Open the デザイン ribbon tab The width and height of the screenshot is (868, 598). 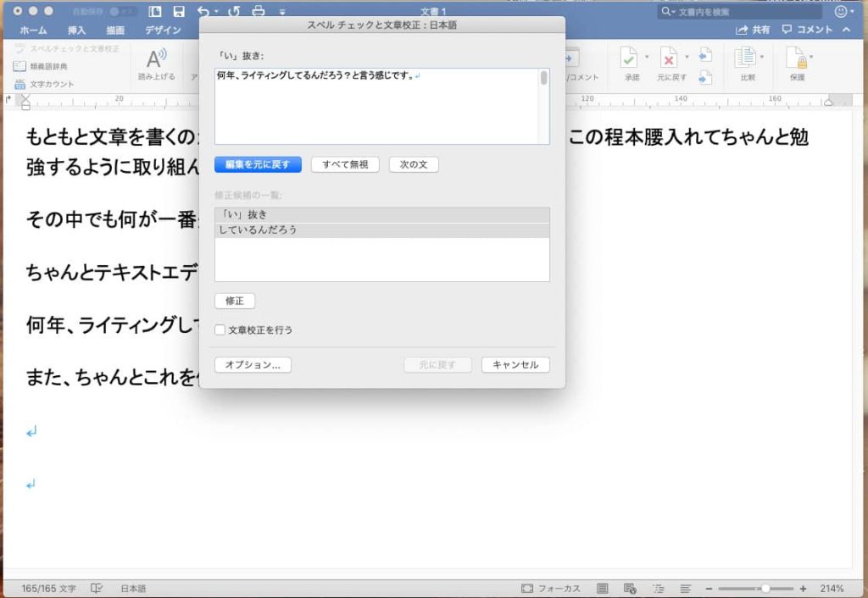(163, 30)
